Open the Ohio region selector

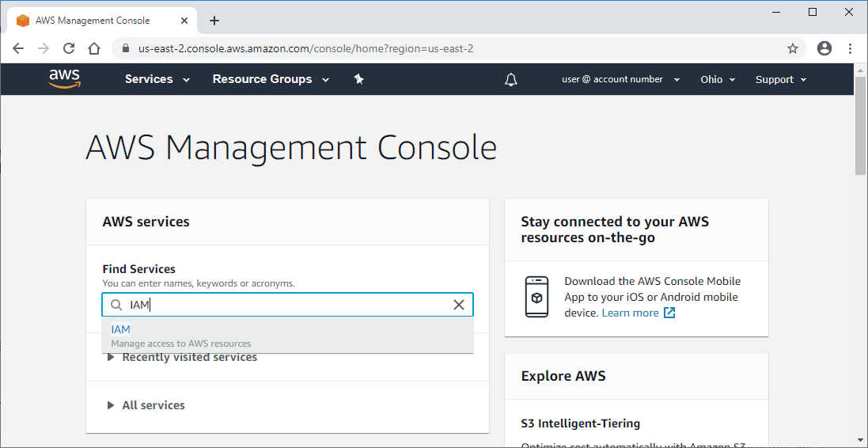(x=718, y=79)
